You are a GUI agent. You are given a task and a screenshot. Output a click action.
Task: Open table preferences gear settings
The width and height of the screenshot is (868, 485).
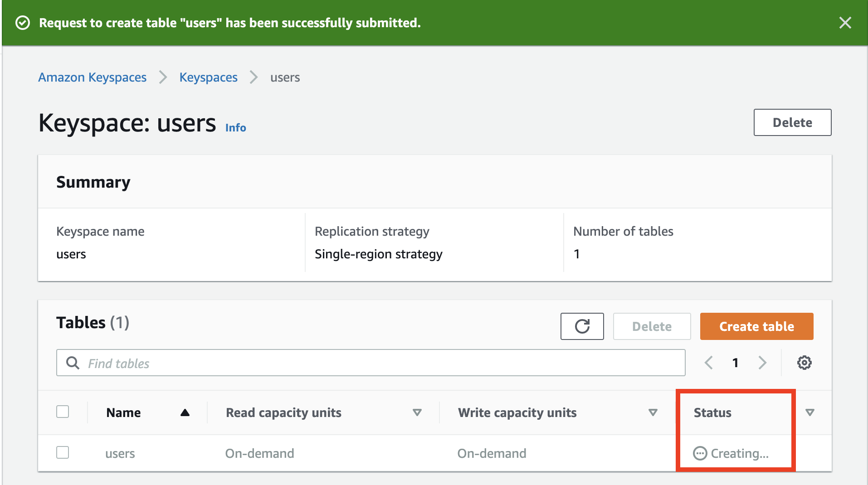(805, 363)
